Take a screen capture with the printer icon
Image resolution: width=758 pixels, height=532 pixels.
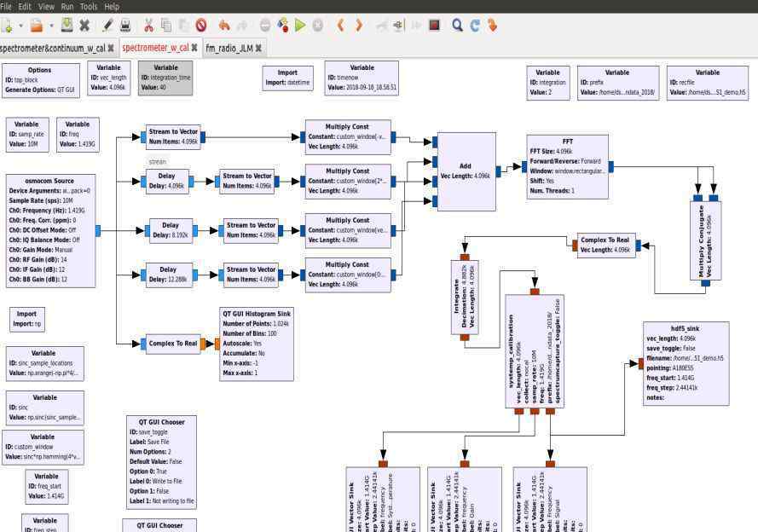pos(125,25)
